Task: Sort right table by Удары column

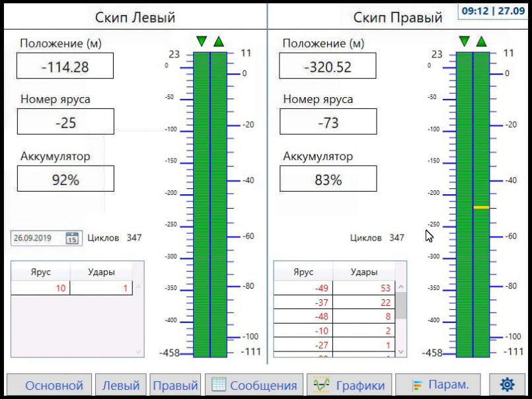Action: coord(363,272)
